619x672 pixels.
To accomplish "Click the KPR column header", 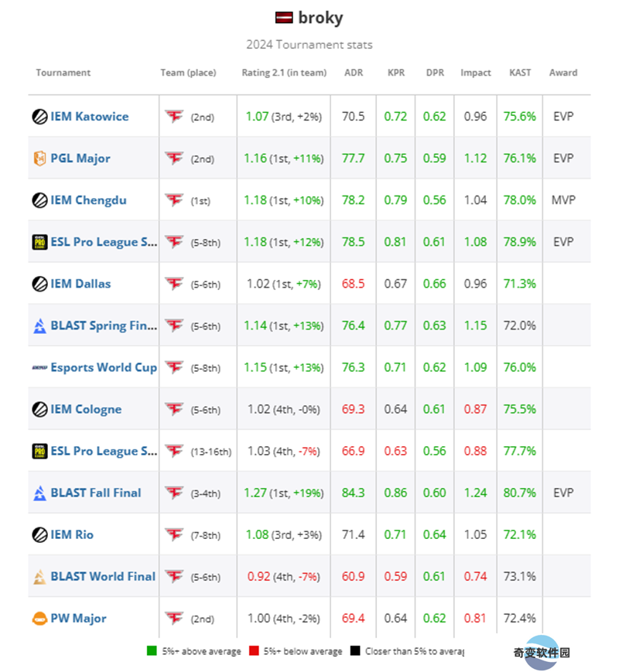I will point(396,73).
